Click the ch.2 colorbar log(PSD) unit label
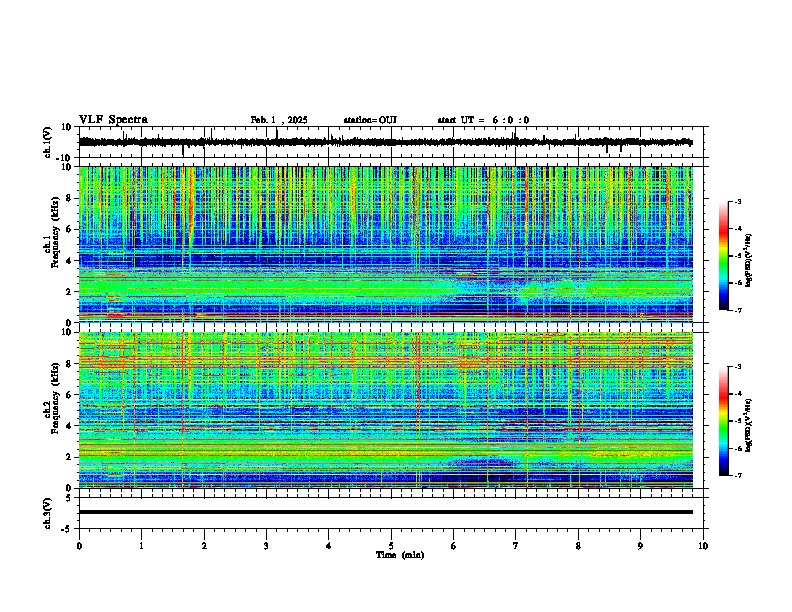Image resolution: width=792 pixels, height=612 pixels. [x=749, y=425]
